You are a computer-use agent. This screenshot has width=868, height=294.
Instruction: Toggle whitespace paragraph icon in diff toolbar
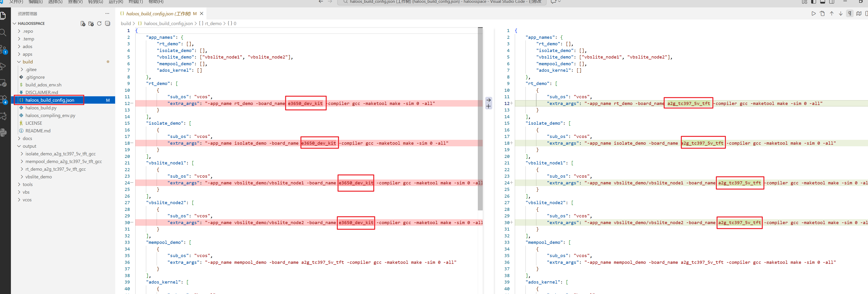click(849, 13)
